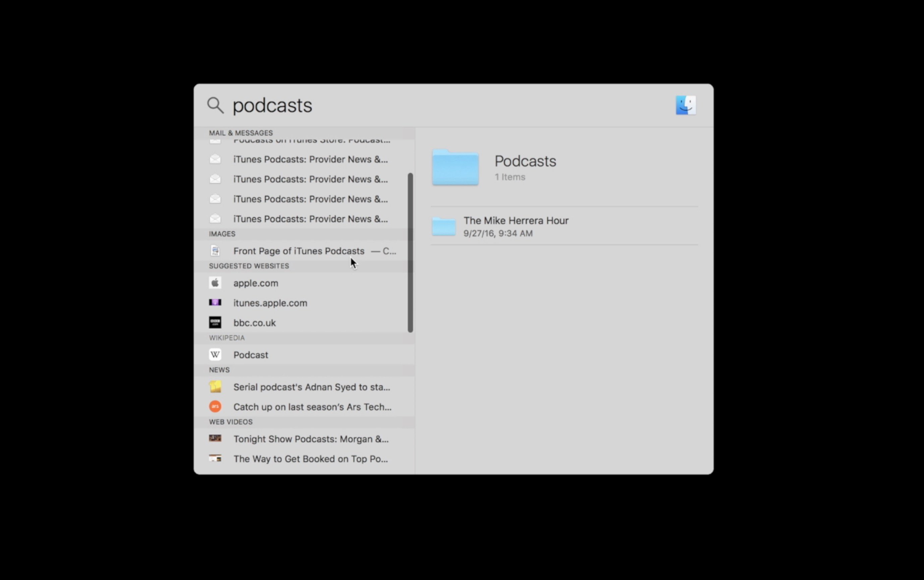Click the small Mike Herrera Hour folder icon
The height and width of the screenshot is (580, 924).
pyautogui.click(x=444, y=226)
